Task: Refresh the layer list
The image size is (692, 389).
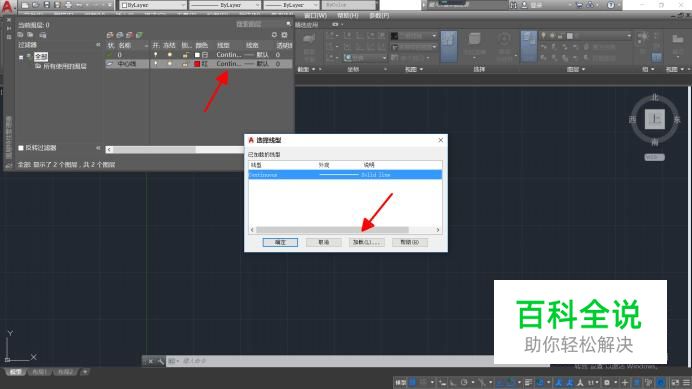Action: click(x=275, y=34)
